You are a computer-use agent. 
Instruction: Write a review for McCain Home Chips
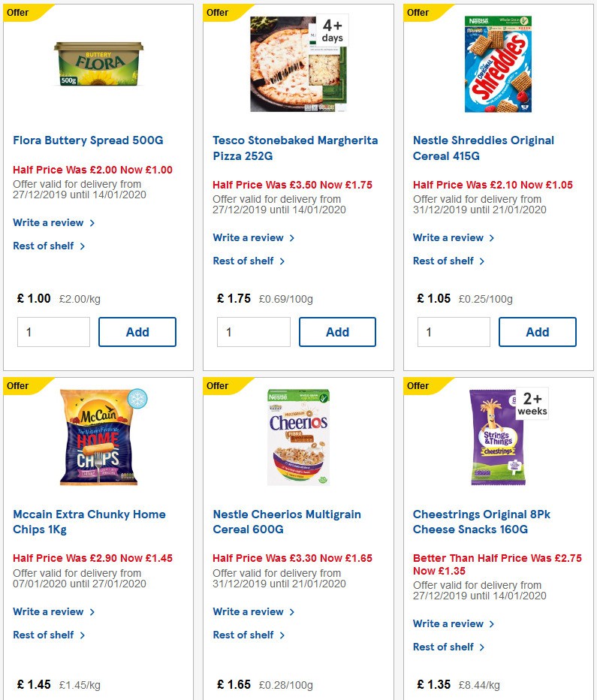coord(48,611)
